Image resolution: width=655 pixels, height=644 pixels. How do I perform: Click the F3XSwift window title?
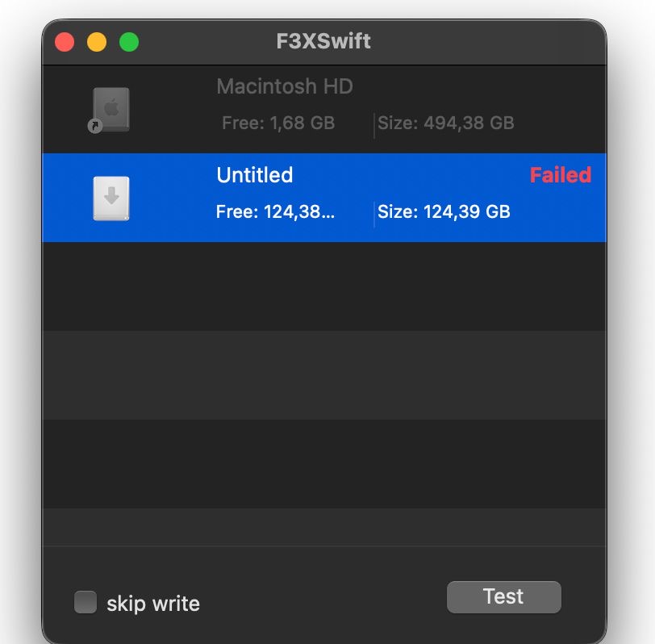click(x=323, y=41)
